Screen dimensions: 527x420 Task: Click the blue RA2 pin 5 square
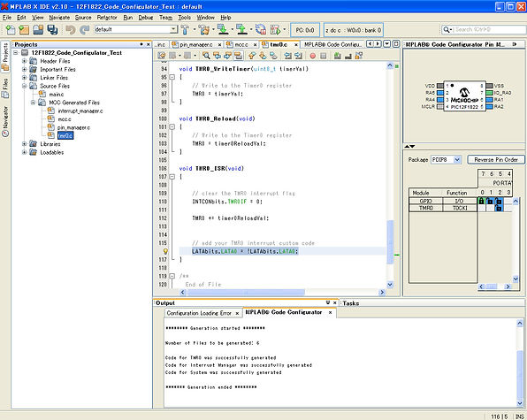point(489,107)
